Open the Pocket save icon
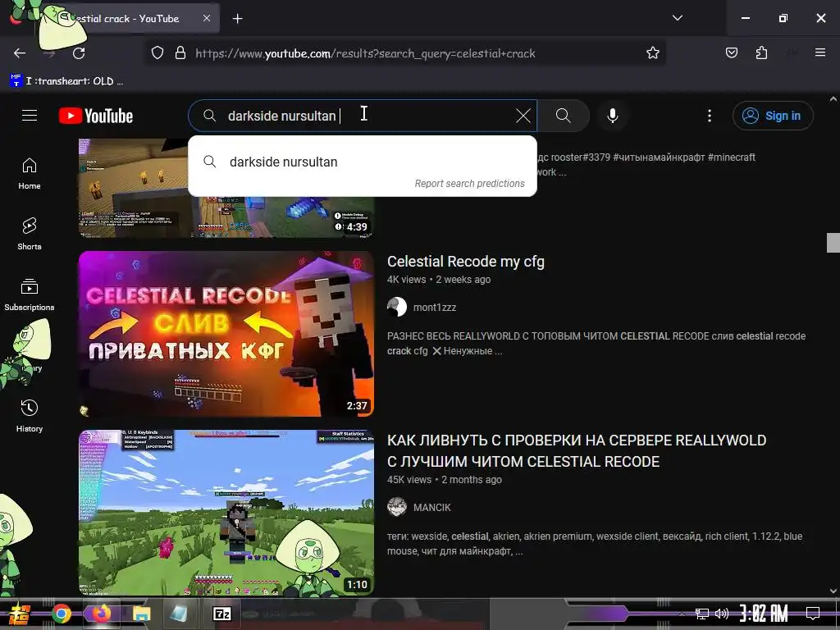The width and height of the screenshot is (840, 630). point(731,52)
